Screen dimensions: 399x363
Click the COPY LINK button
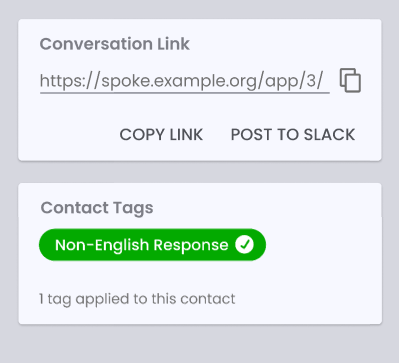click(x=161, y=135)
